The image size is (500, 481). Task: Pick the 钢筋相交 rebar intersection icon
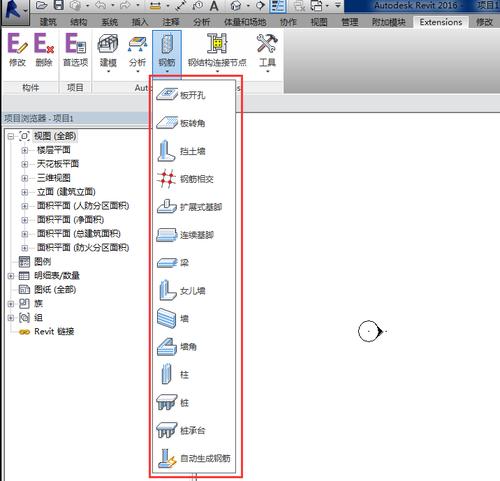pos(166,179)
